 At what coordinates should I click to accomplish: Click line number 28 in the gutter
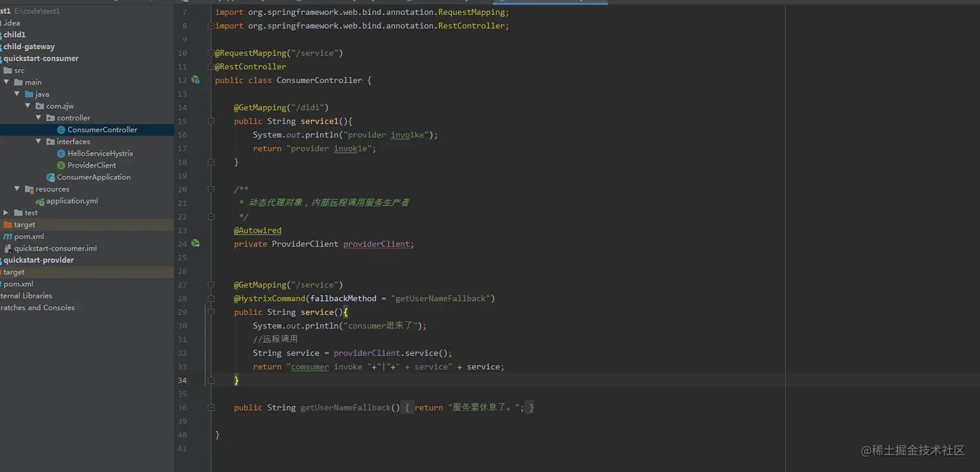click(182, 298)
